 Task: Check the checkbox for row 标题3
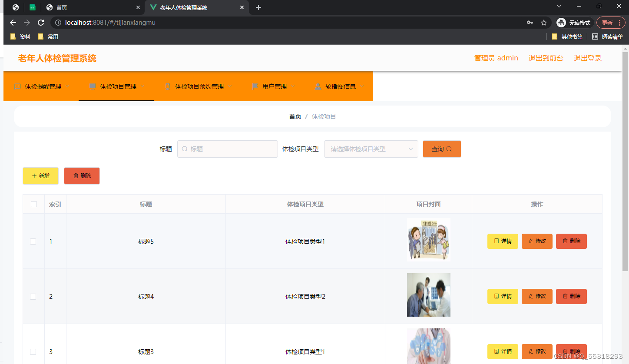tap(33, 352)
